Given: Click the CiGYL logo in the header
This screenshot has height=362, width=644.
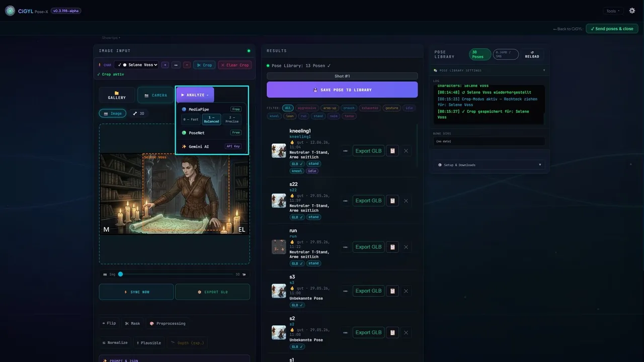Looking at the screenshot, I should tap(10, 11).
